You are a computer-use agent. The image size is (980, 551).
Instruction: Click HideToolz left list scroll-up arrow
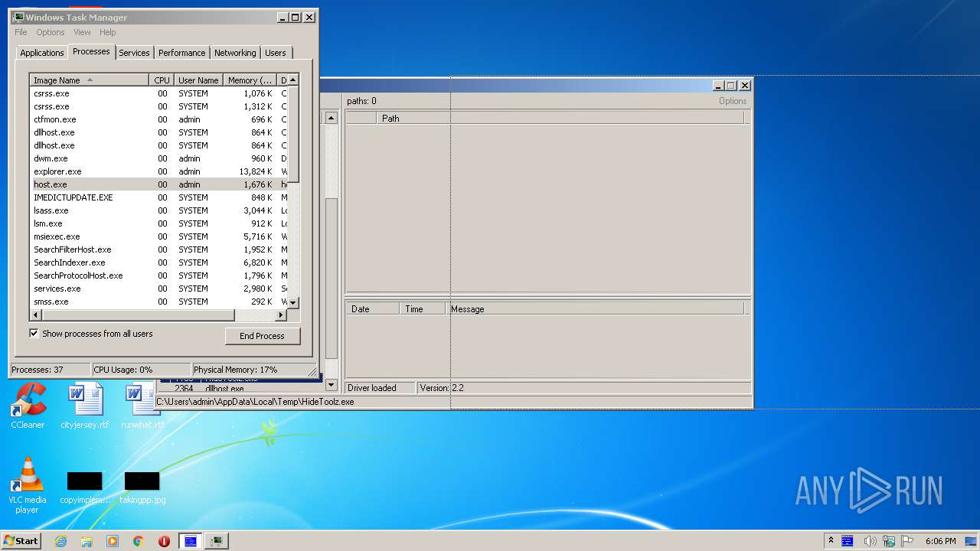click(x=331, y=118)
